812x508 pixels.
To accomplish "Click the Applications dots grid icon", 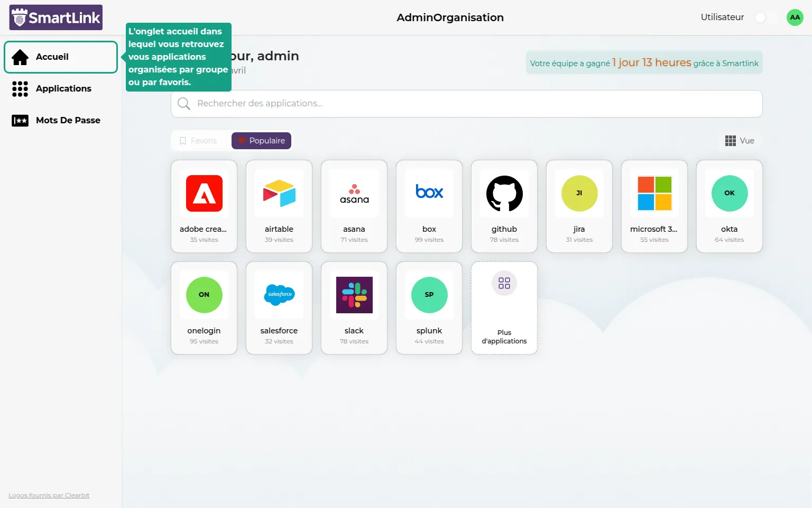I will tap(20, 89).
